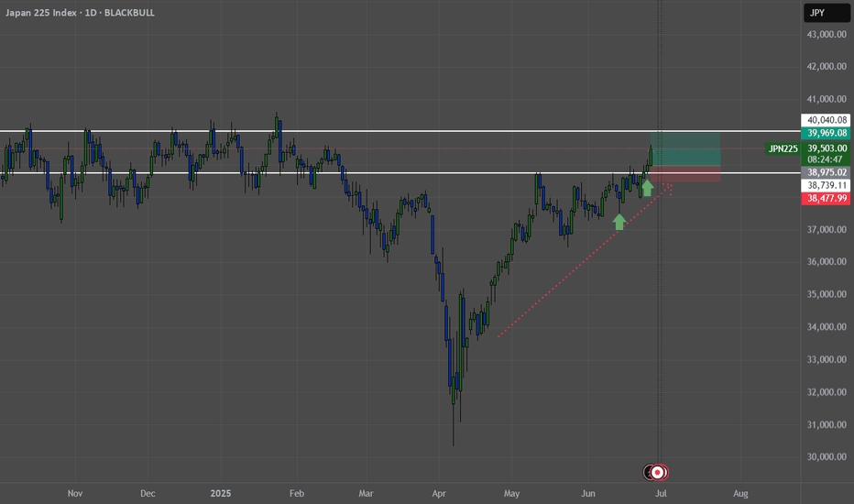Click the Japan economic event marker near Jul
The height and width of the screenshot is (504, 854).
(659, 472)
